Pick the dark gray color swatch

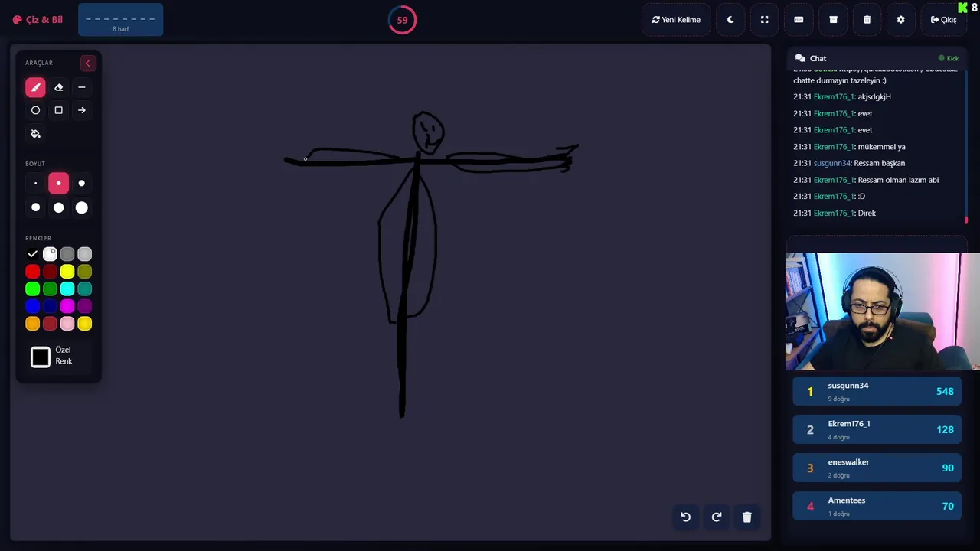[x=67, y=254]
